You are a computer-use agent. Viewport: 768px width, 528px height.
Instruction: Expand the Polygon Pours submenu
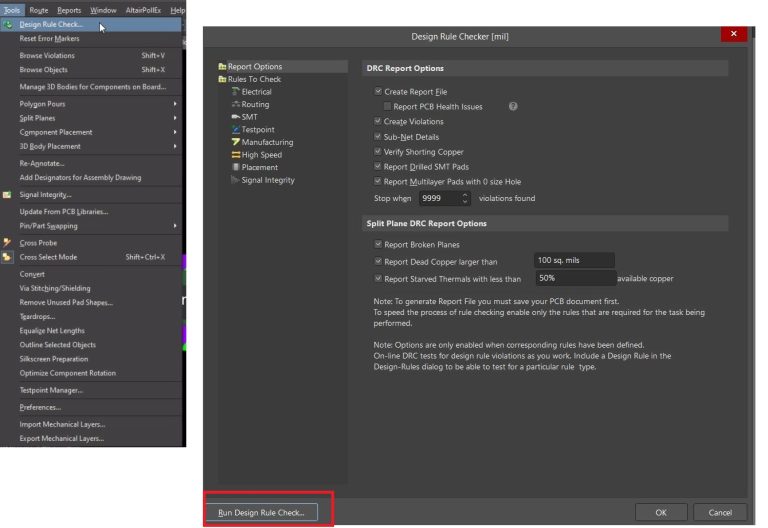click(x=175, y=103)
